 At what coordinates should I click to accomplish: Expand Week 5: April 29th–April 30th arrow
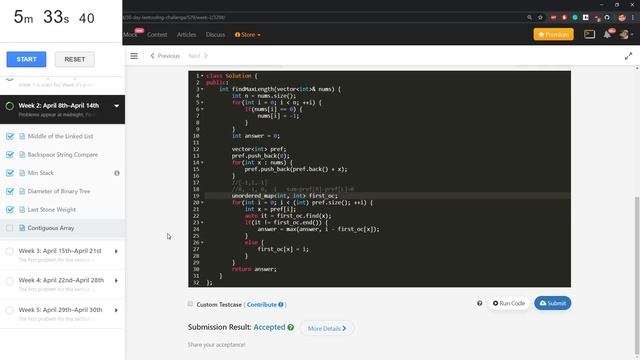(x=116, y=310)
